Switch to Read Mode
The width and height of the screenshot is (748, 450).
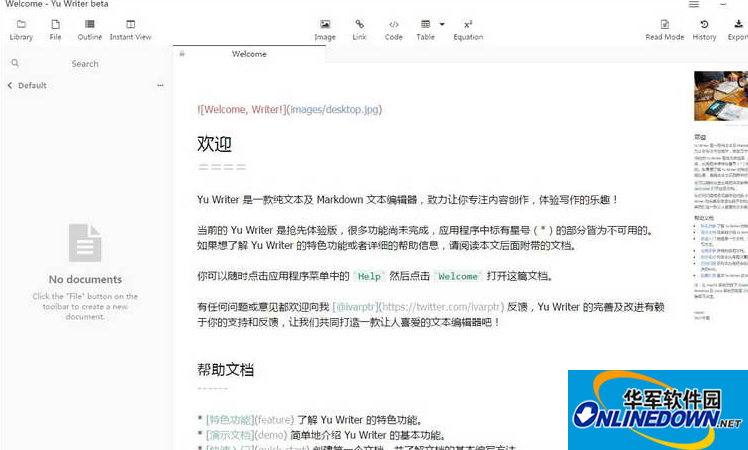pos(665,30)
